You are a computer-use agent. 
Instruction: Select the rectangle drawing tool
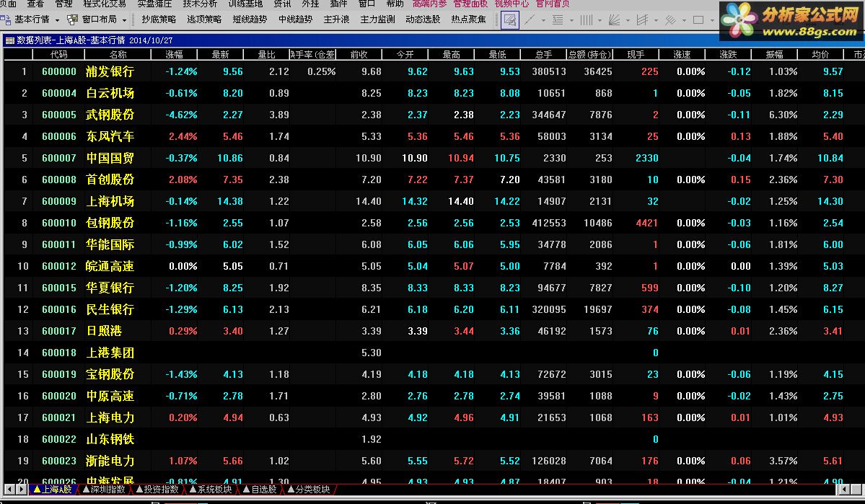(x=698, y=20)
